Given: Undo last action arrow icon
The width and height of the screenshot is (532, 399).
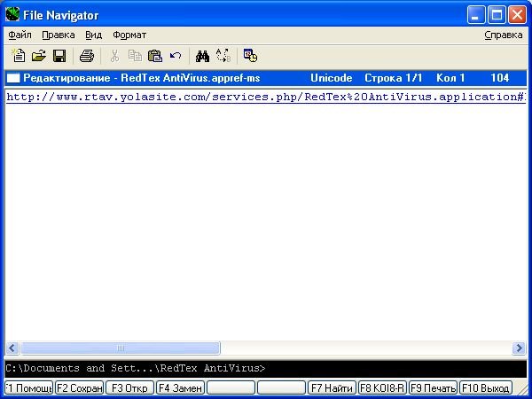Looking at the screenshot, I should pyautogui.click(x=176, y=56).
